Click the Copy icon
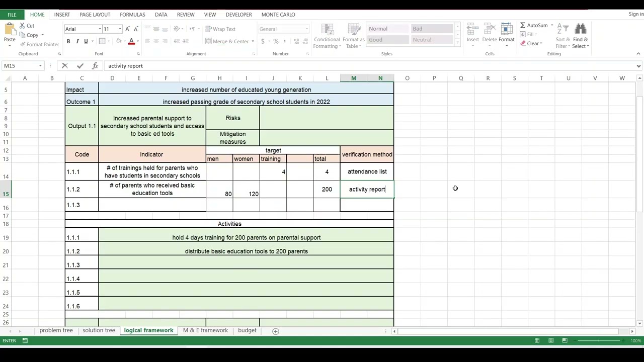Image resolution: width=644 pixels, height=362 pixels. coord(23,35)
